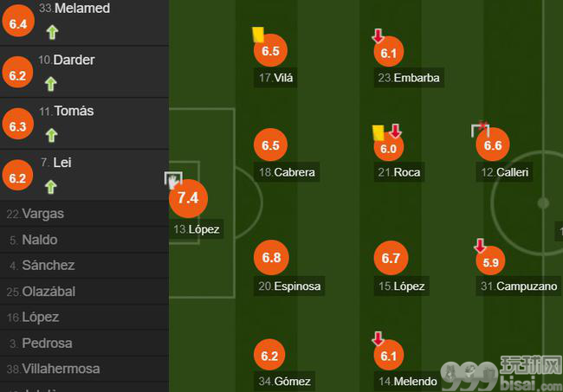Click the green sub-in arrow under Lei

[51, 187]
